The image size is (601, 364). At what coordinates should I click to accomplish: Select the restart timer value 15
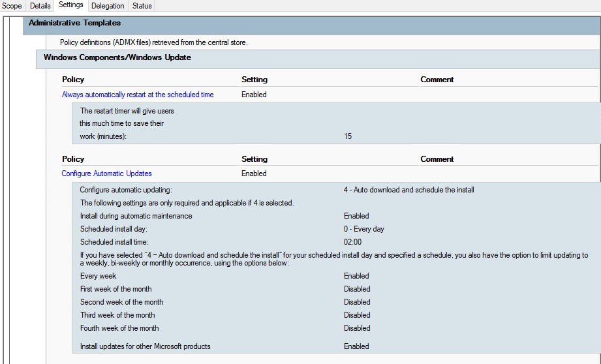click(x=348, y=136)
